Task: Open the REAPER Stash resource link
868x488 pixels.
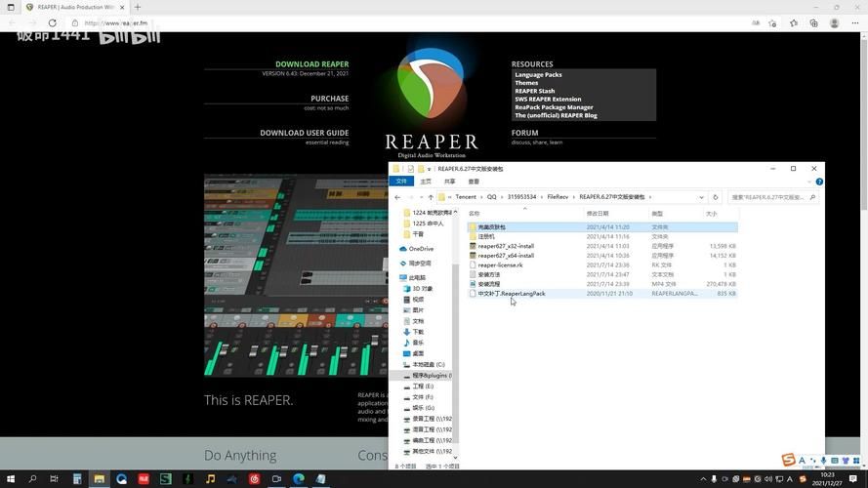Action: pos(534,91)
